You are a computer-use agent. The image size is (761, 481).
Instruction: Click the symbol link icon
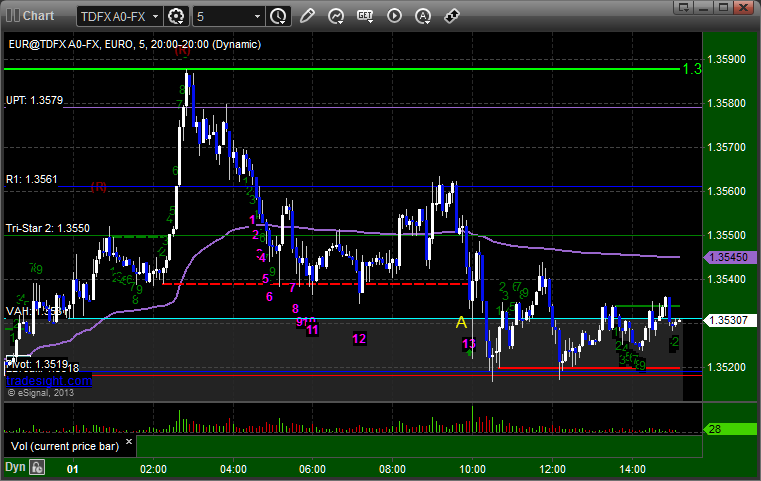[452, 16]
